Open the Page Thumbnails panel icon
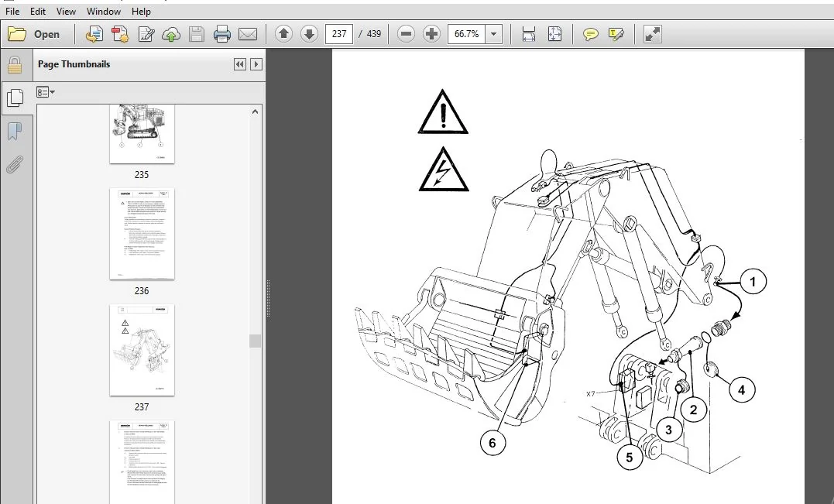This screenshot has width=834, height=504. (x=15, y=98)
